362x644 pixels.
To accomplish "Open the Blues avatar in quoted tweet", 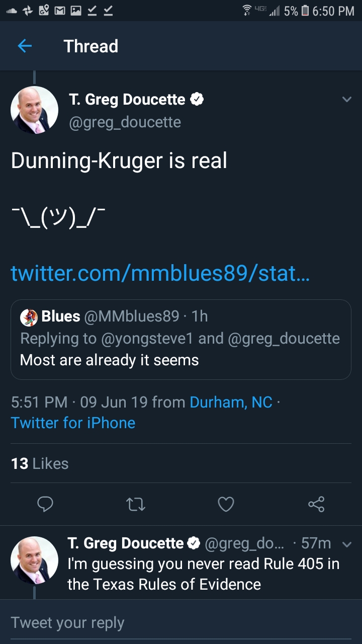I will (x=29, y=317).
